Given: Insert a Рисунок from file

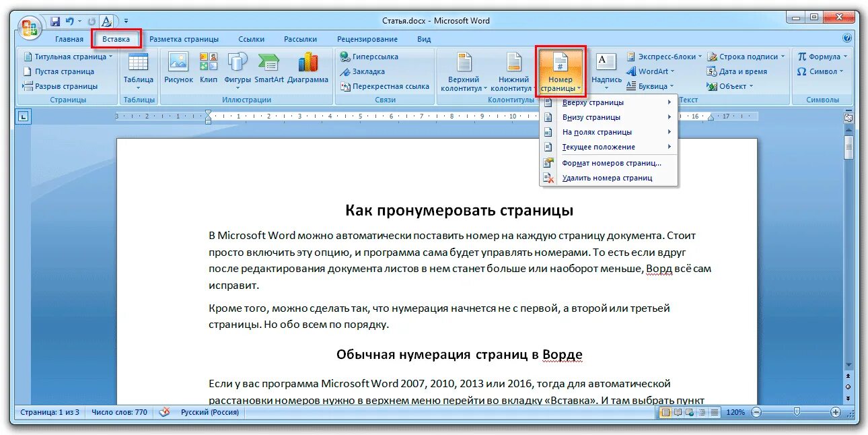Looking at the screenshot, I should coord(178,68).
